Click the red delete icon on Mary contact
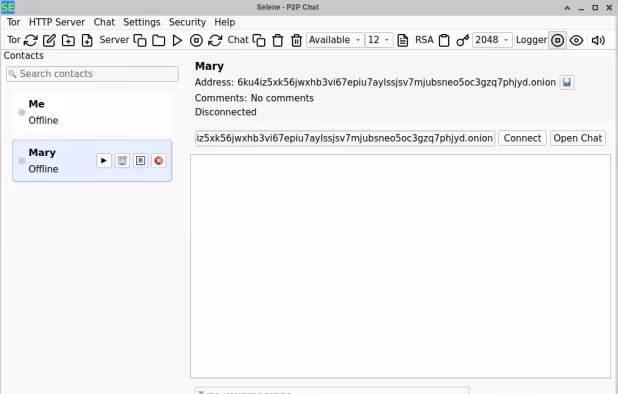The height and width of the screenshot is (394, 618). click(159, 161)
